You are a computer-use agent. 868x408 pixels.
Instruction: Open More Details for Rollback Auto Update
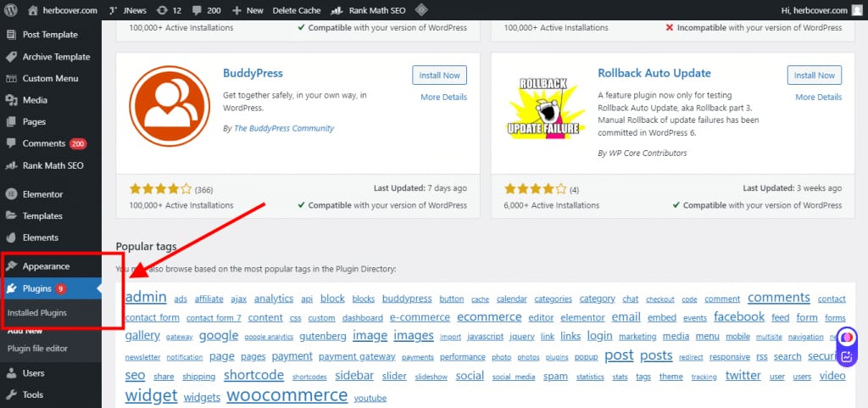pos(818,97)
